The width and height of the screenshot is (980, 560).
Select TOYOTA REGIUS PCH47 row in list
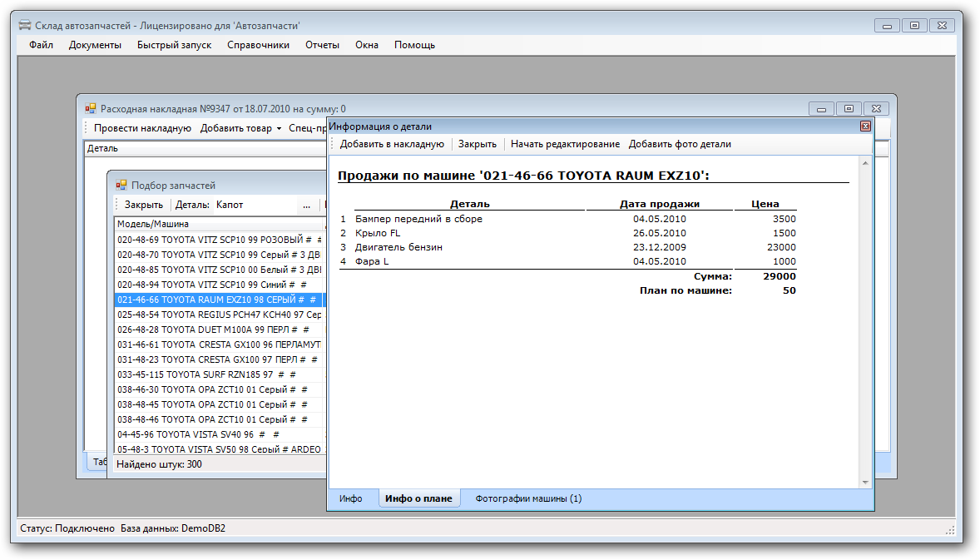219,315
